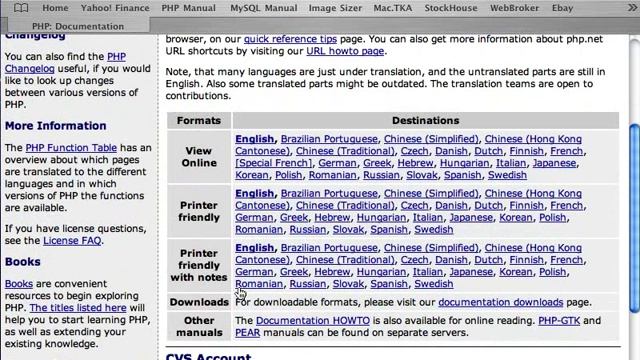View Online manual in Finnish
Viewport: 640px width, 360px height.
[x=527, y=151]
